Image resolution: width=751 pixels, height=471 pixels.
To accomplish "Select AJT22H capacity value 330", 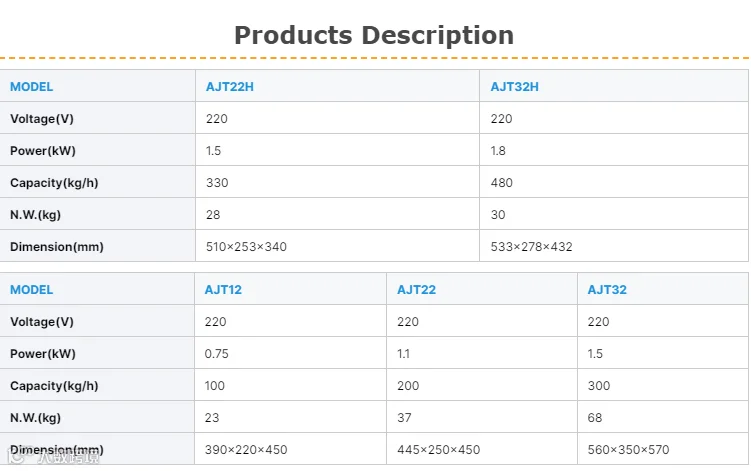I will pyautogui.click(x=217, y=183).
